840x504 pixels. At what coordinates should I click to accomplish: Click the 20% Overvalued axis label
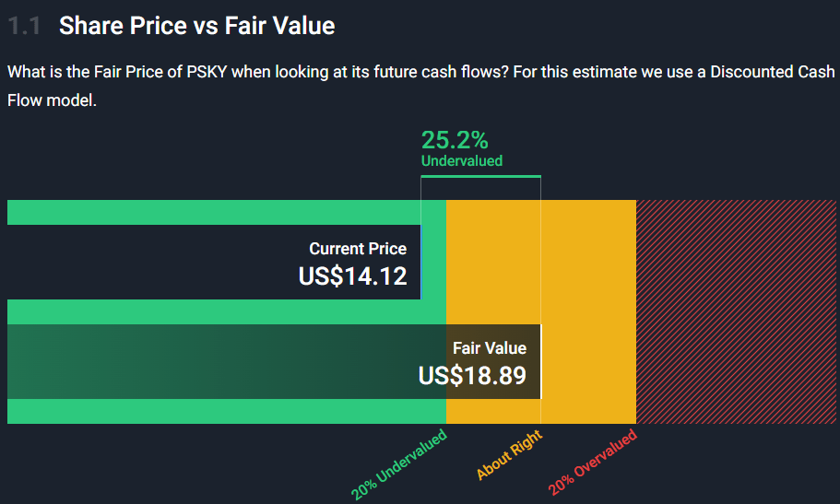(593, 461)
